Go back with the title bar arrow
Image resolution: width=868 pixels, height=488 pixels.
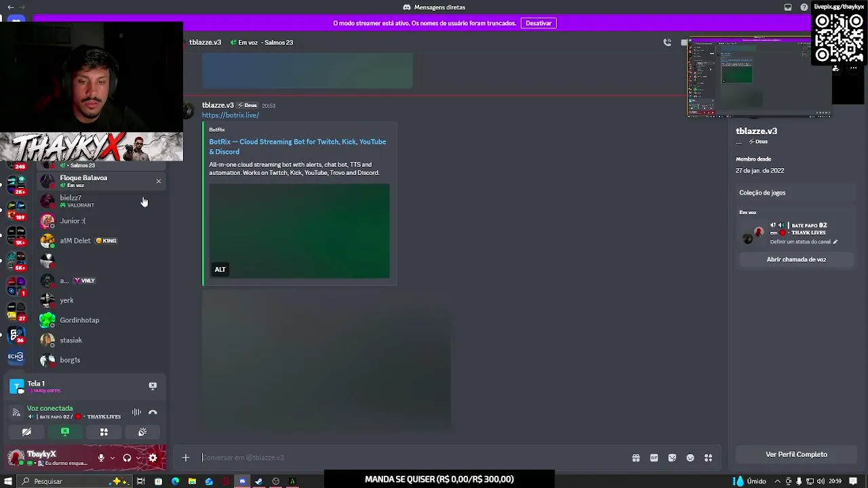tap(10, 7)
